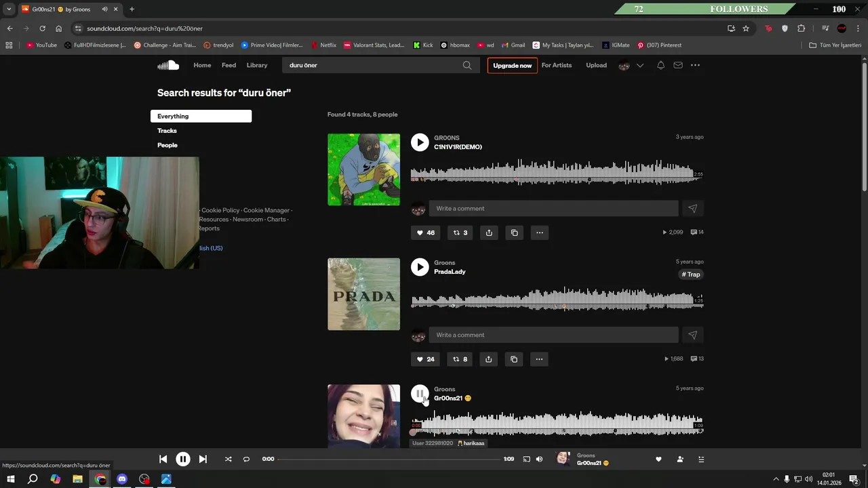Share the C1N1V1R(DEMO) track
Image resolution: width=868 pixels, height=488 pixels.
(x=489, y=232)
